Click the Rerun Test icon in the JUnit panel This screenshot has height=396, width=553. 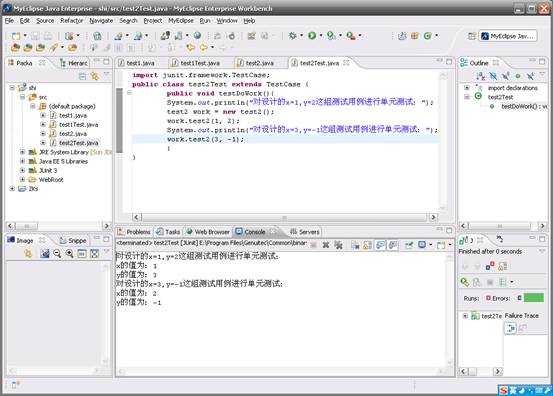pos(465,282)
